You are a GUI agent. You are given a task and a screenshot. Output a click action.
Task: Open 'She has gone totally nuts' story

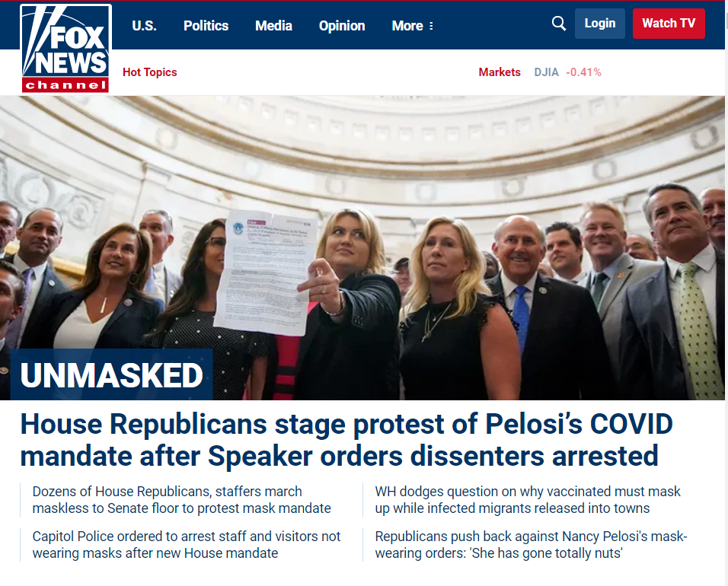(531, 545)
